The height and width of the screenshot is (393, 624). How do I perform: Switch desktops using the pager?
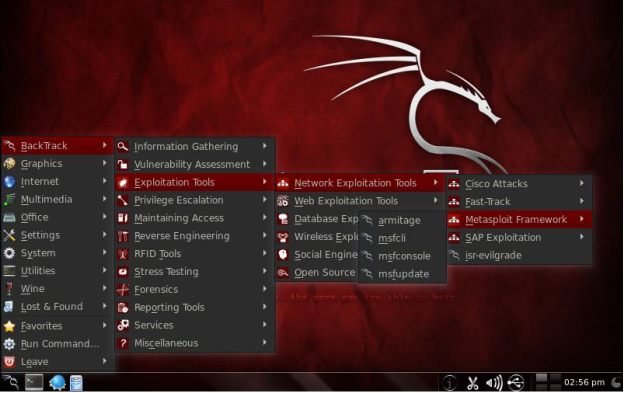pos(548,382)
